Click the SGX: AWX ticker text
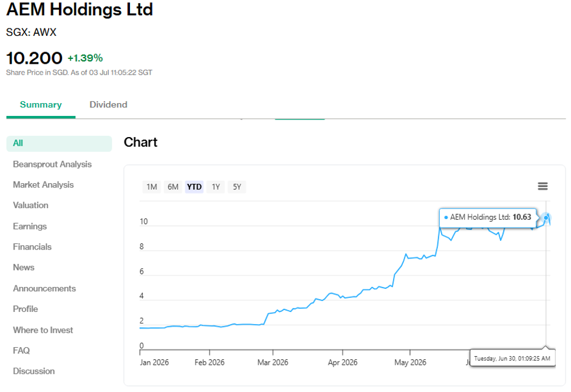 click(32, 32)
